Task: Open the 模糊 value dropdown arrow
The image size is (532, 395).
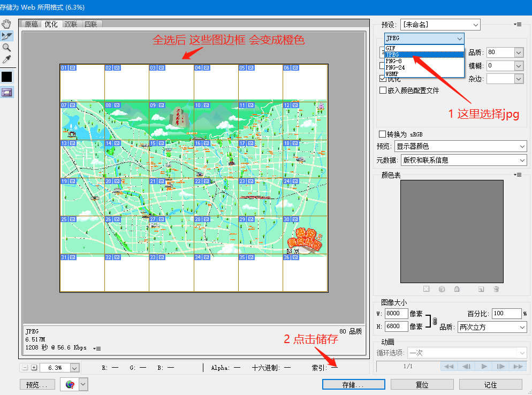Action: tap(519, 66)
